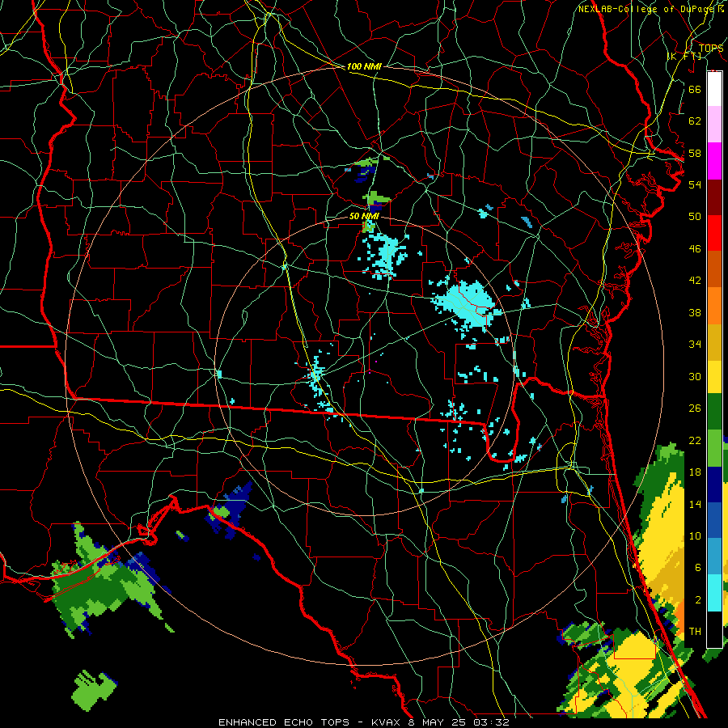The width and height of the screenshot is (728, 728).
Task: Click the legend value "34"
Action: click(x=695, y=345)
